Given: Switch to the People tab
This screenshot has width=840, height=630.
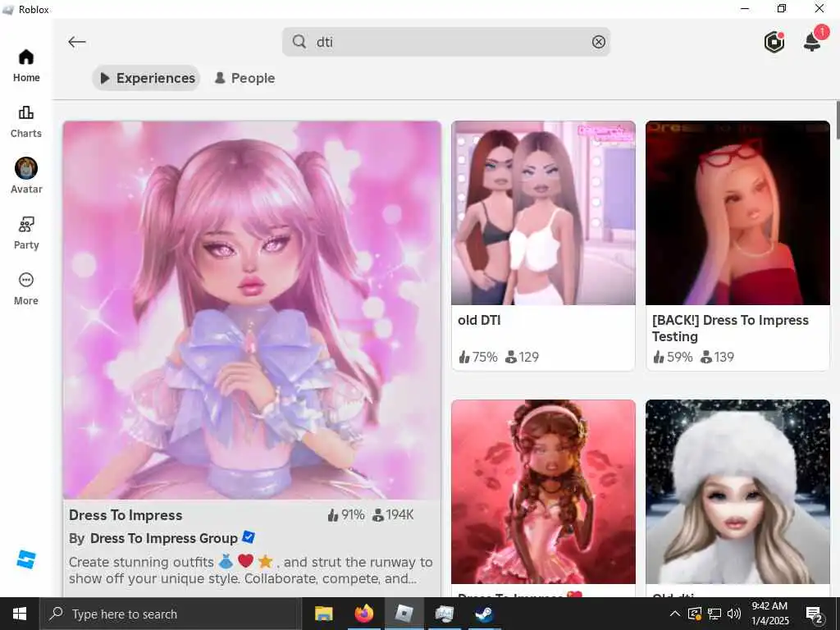Looking at the screenshot, I should [x=244, y=78].
